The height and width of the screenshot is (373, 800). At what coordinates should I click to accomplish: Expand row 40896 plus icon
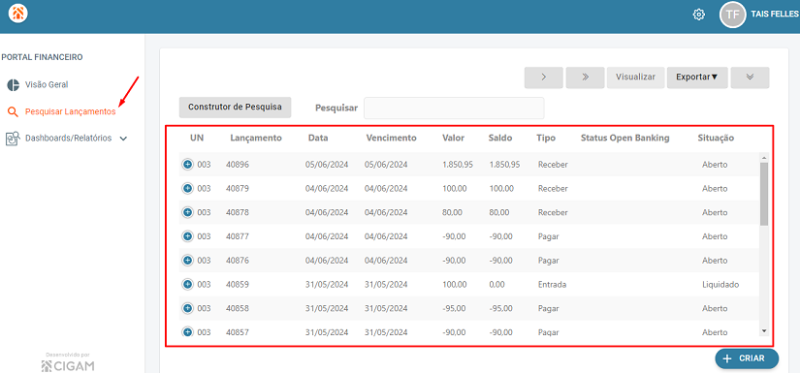click(x=187, y=164)
